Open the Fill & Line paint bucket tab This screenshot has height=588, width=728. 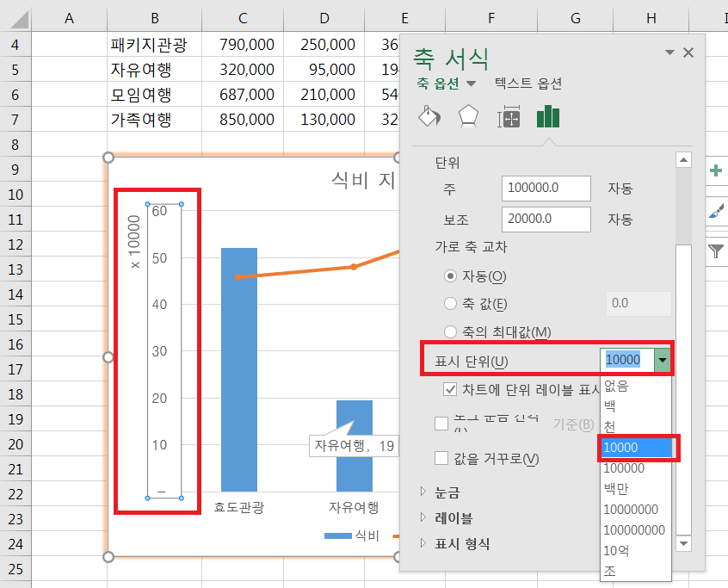click(x=428, y=117)
